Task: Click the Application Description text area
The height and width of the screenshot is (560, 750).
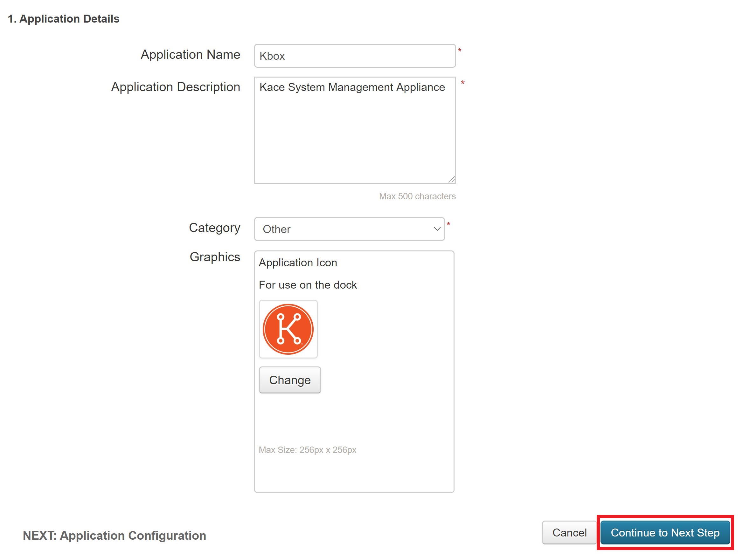Action: (355, 130)
